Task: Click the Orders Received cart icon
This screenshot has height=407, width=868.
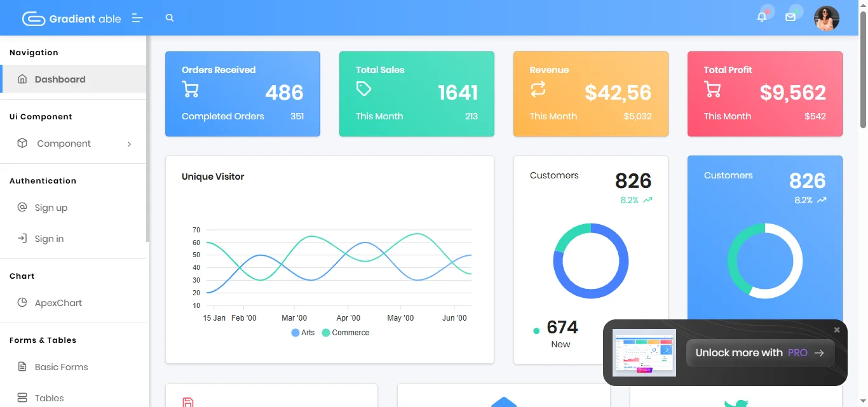Action: pyautogui.click(x=191, y=89)
